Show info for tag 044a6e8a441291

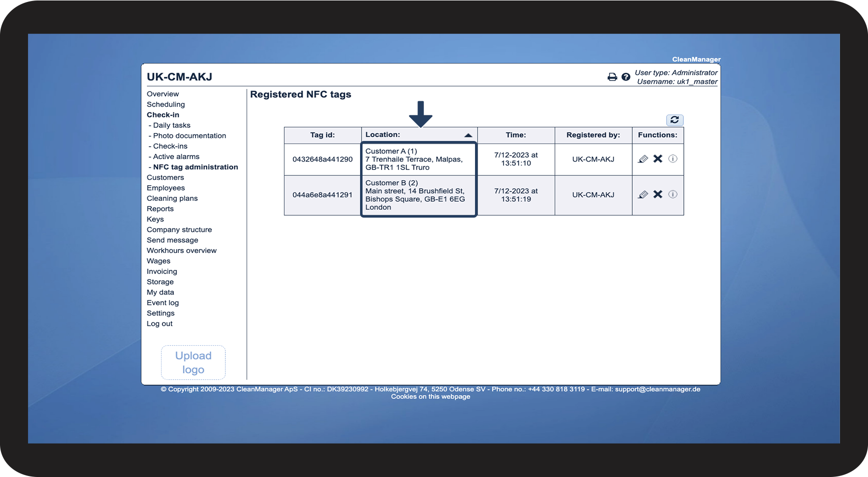click(x=673, y=195)
